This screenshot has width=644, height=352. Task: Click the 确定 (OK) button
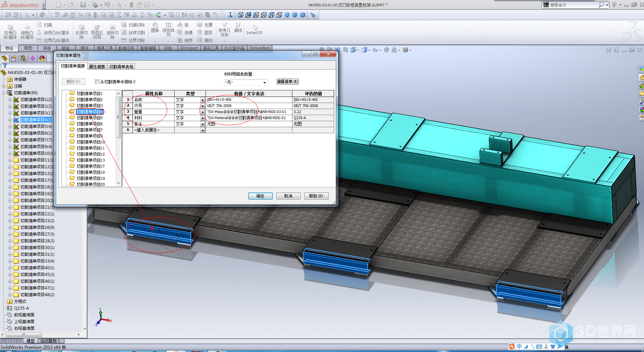pyautogui.click(x=260, y=196)
